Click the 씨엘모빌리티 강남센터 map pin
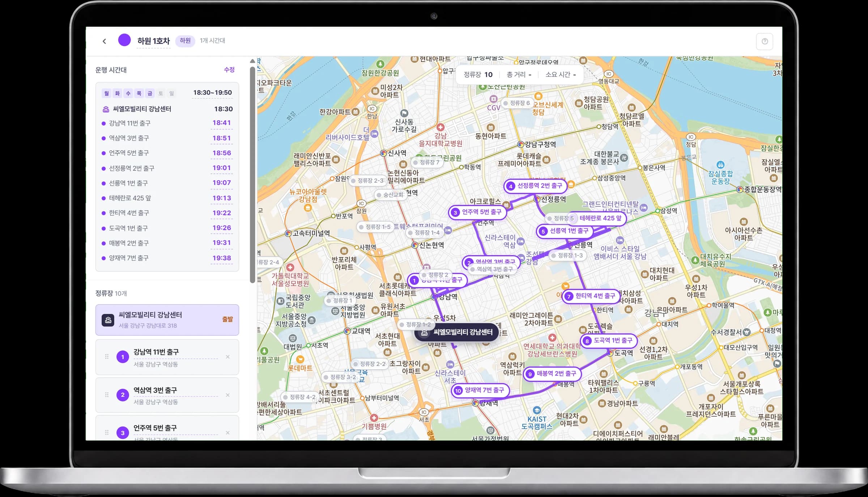868x497 pixels. coord(456,332)
